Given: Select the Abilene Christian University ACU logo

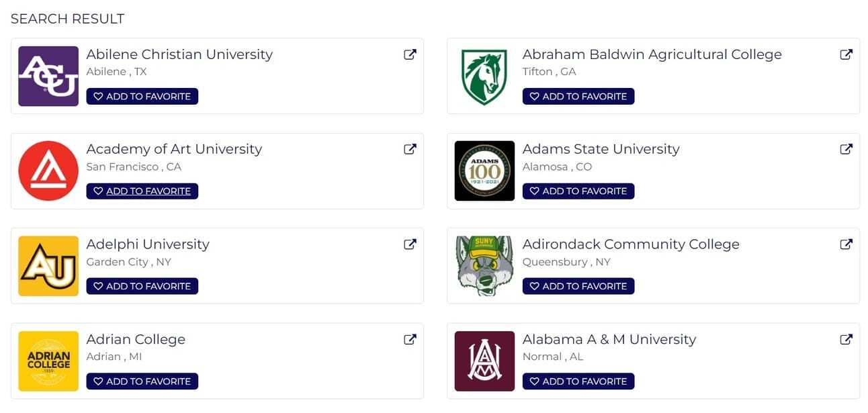Looking at the screenshot, I should point(48,76).
